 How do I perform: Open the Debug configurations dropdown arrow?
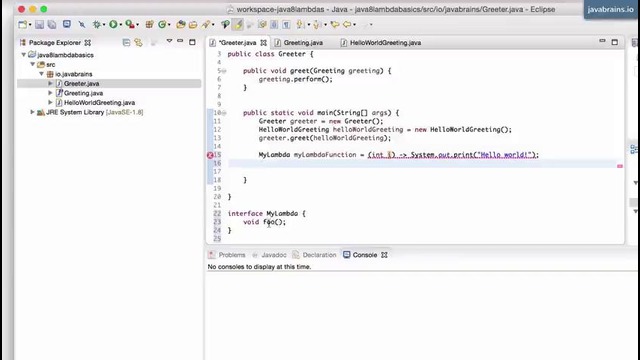point(104,25)
